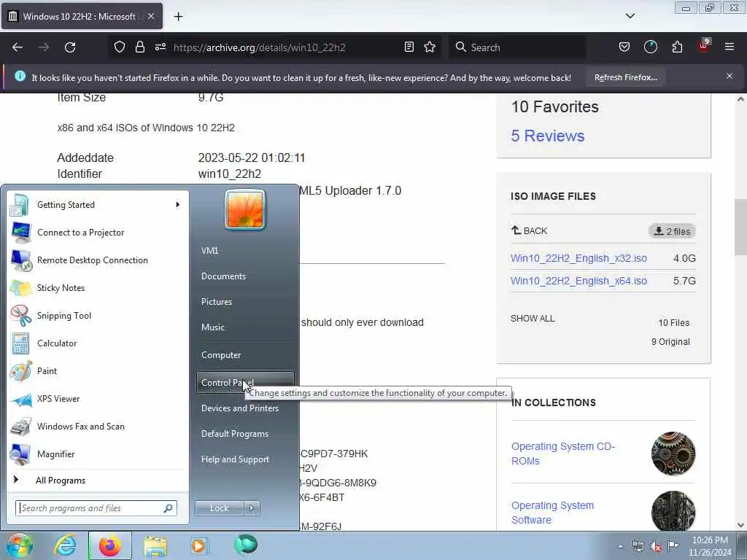Download the 2 files button

pos(672,231)
